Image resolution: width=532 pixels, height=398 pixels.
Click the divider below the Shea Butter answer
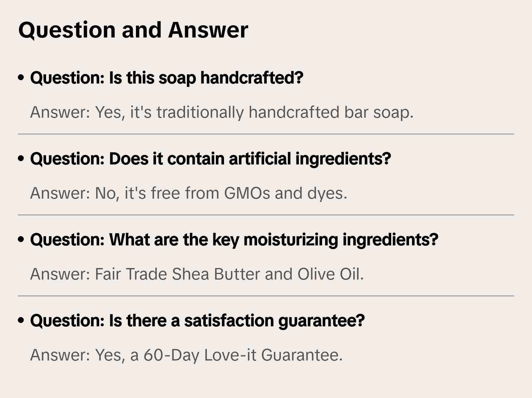[x=266, y=296]
